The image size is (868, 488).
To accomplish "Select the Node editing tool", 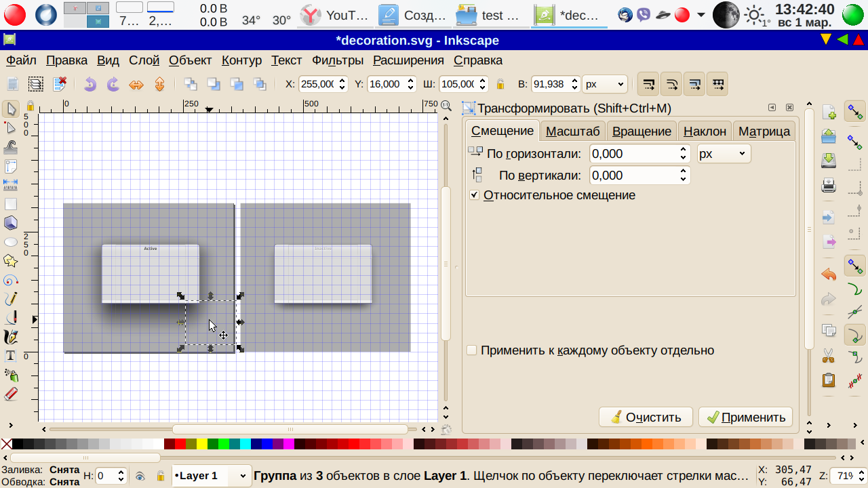I will (11, 128).
